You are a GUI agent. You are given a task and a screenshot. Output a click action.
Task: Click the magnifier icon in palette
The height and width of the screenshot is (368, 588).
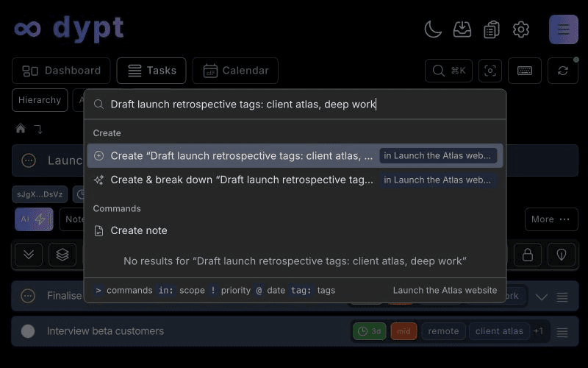click(98, 105)
